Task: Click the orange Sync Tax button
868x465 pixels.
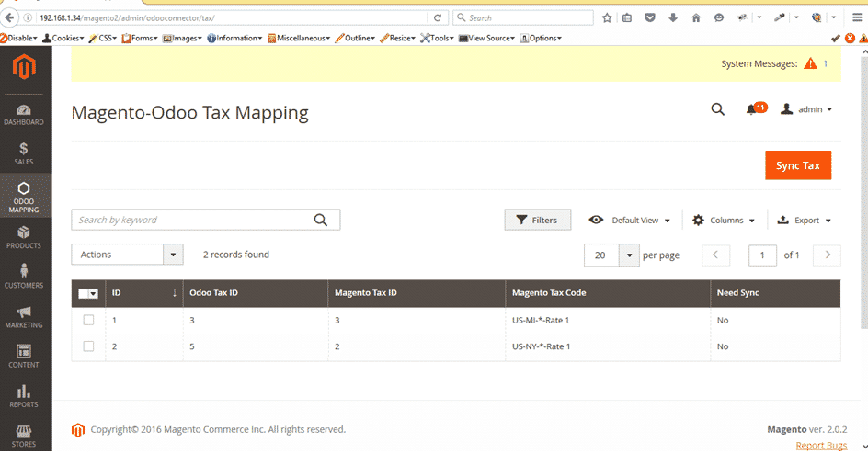Action: (798, 165)
